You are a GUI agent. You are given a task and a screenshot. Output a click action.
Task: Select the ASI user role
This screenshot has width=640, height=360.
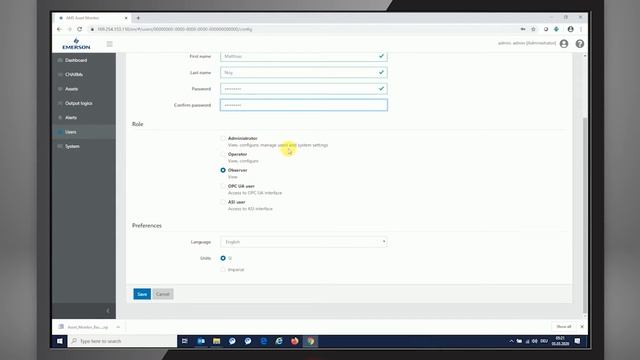click(223, 202)
